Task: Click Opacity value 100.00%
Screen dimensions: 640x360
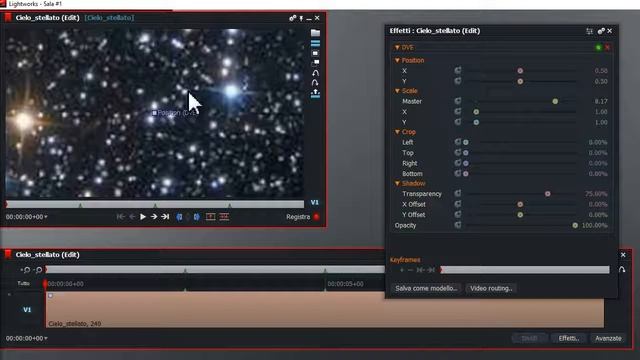Action: (x=595, y=225)
